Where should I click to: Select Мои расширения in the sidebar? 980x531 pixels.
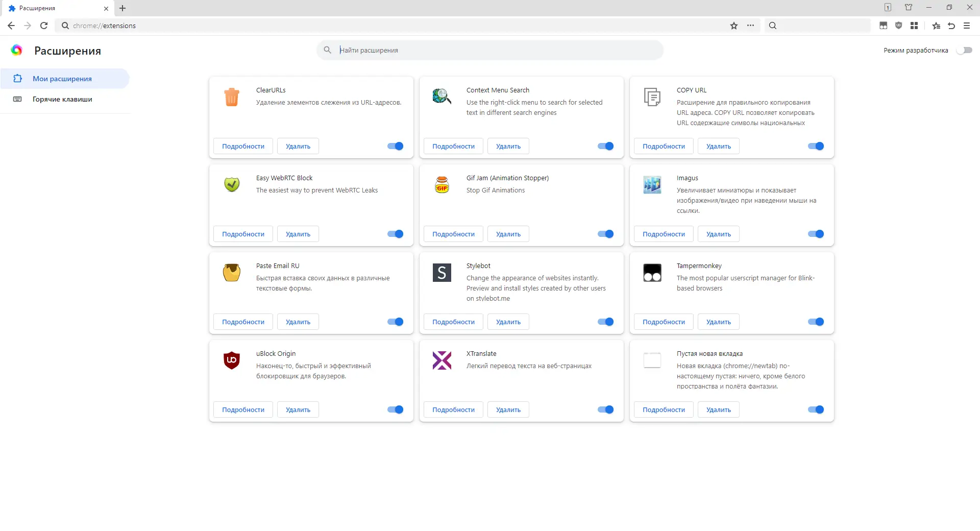coord(62,79)
